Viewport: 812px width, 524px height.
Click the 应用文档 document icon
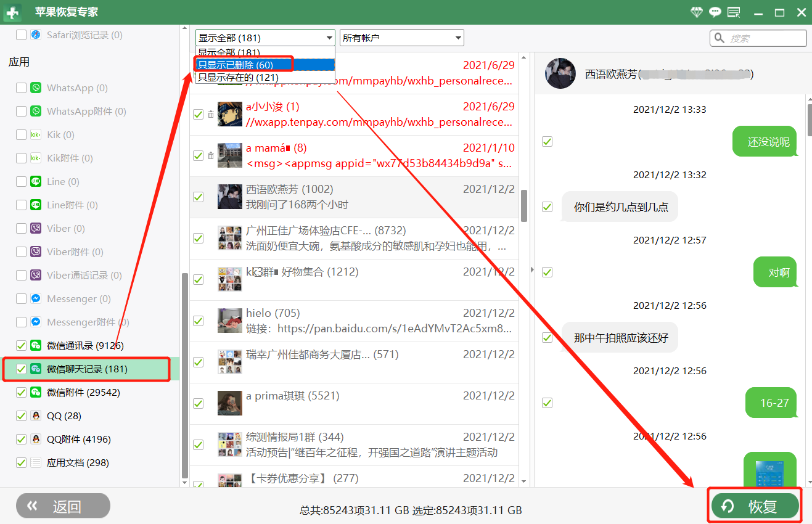pos(36,463)
